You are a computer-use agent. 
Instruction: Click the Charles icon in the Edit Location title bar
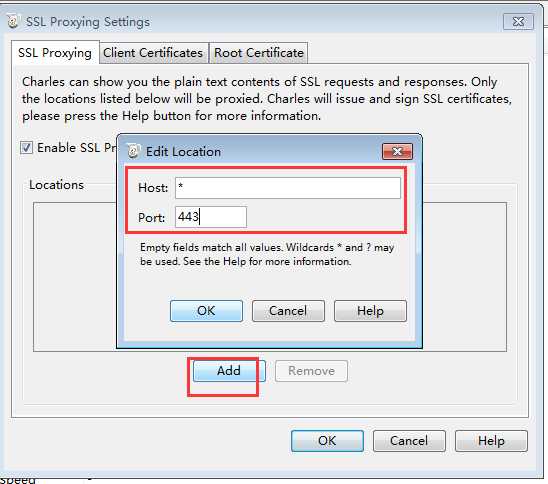pos(133,151)
